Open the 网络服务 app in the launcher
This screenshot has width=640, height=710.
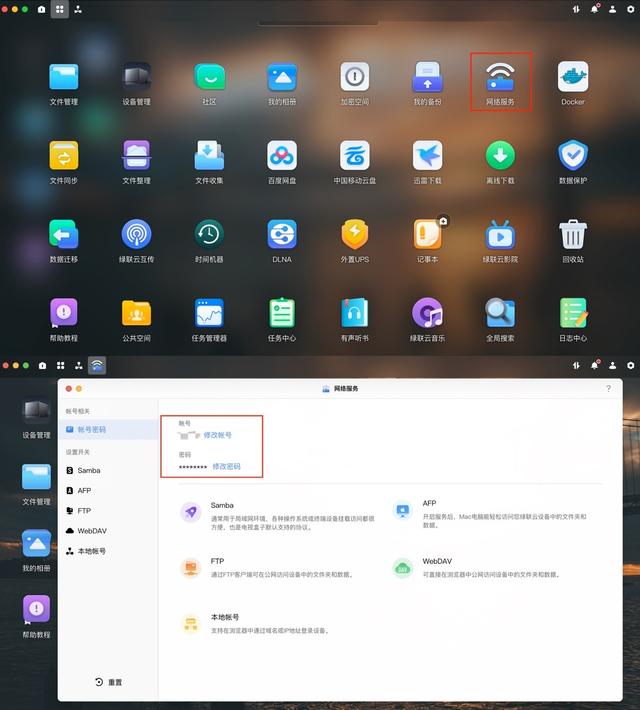click(500, 82)
